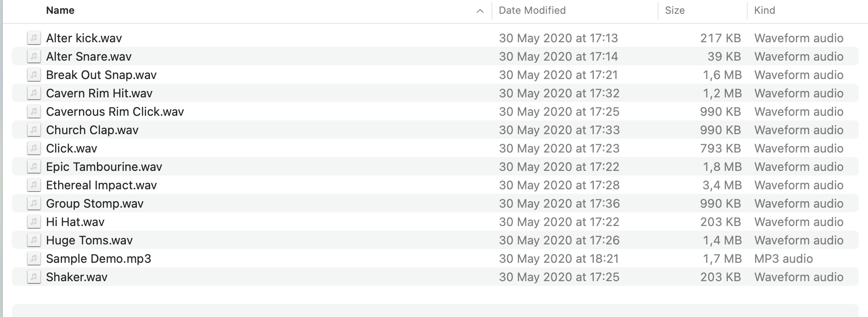Select the file Cavernous Rim Click.wav

point(115,112)
